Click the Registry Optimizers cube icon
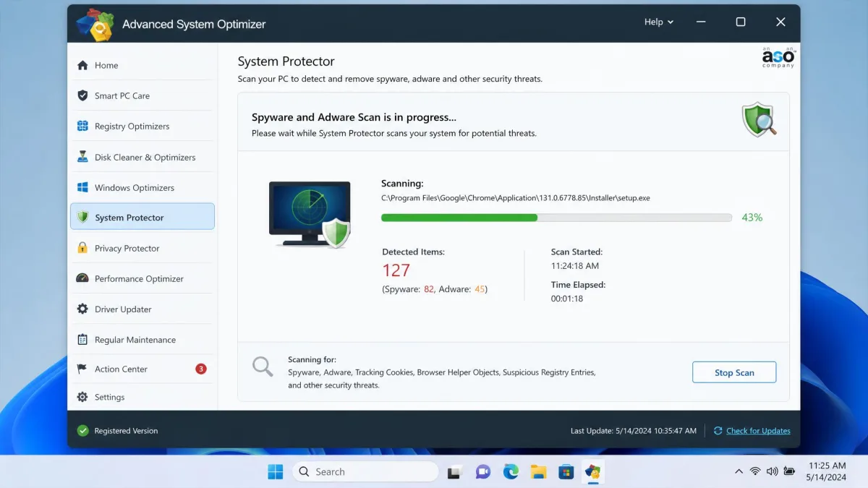The height and width of the screenshot is (488, 868). coord(82,126)
